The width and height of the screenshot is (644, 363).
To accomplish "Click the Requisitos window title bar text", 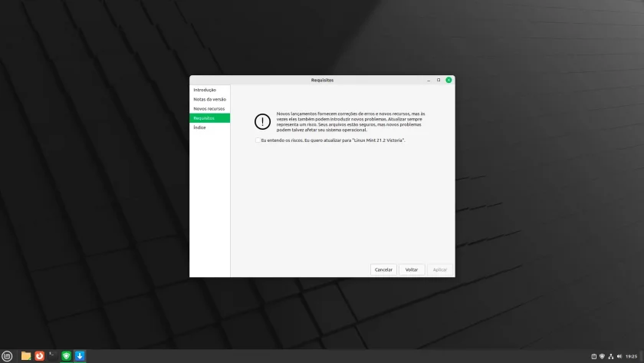I will tap(322, 80).
